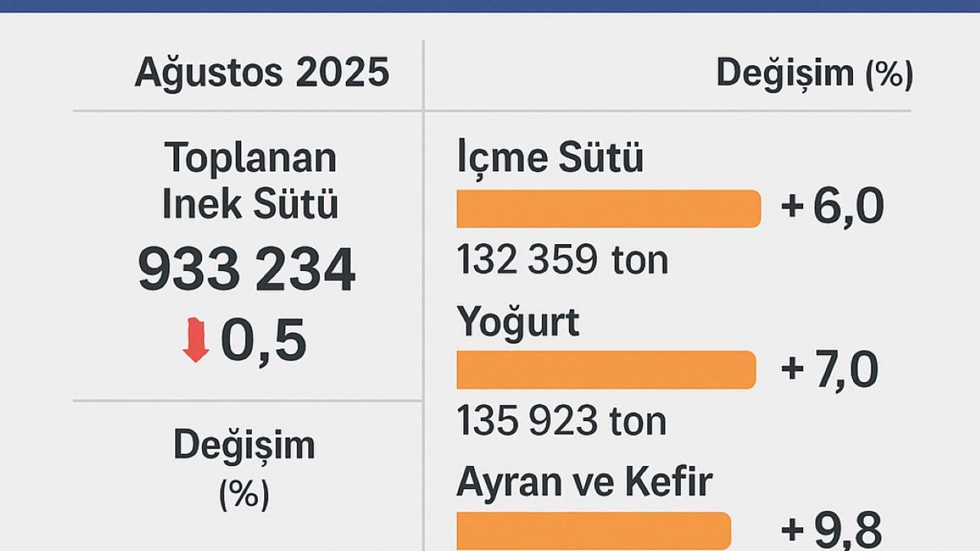Click the dark blue banner strip

[x=490, y=6]
